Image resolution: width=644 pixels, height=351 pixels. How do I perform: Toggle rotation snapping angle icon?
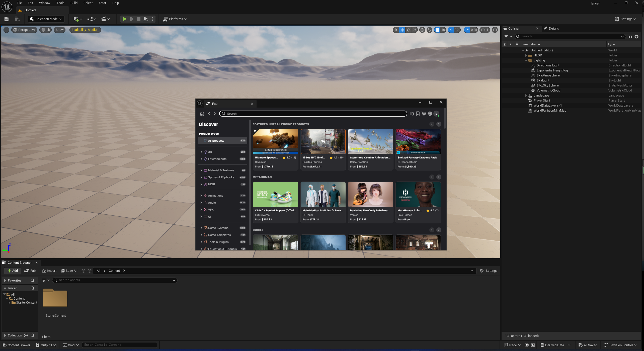point(451,30)
